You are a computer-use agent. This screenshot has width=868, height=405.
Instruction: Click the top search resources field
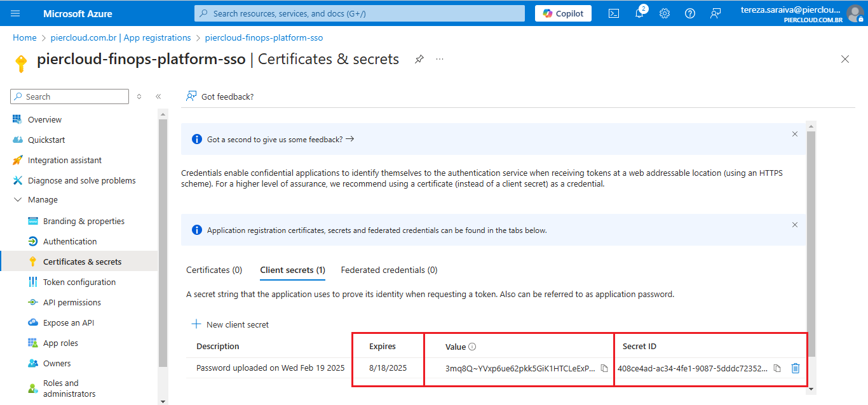click(x=360, y=13)
